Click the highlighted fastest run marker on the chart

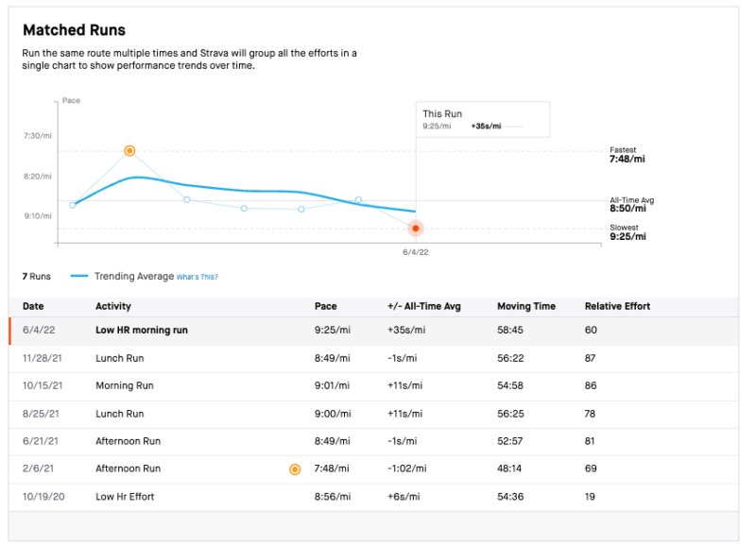129,150
